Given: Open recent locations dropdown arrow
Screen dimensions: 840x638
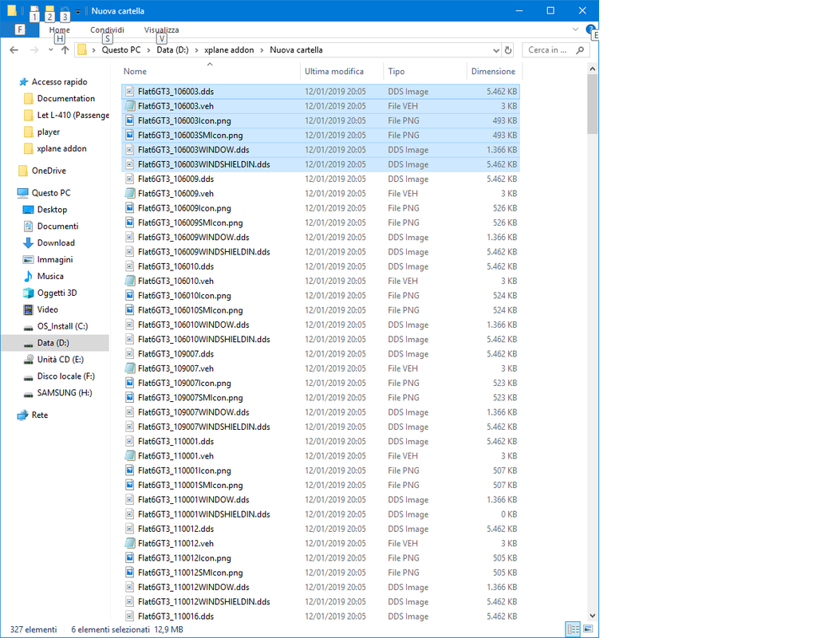Looking at the screenshot, I should point(50,49).
